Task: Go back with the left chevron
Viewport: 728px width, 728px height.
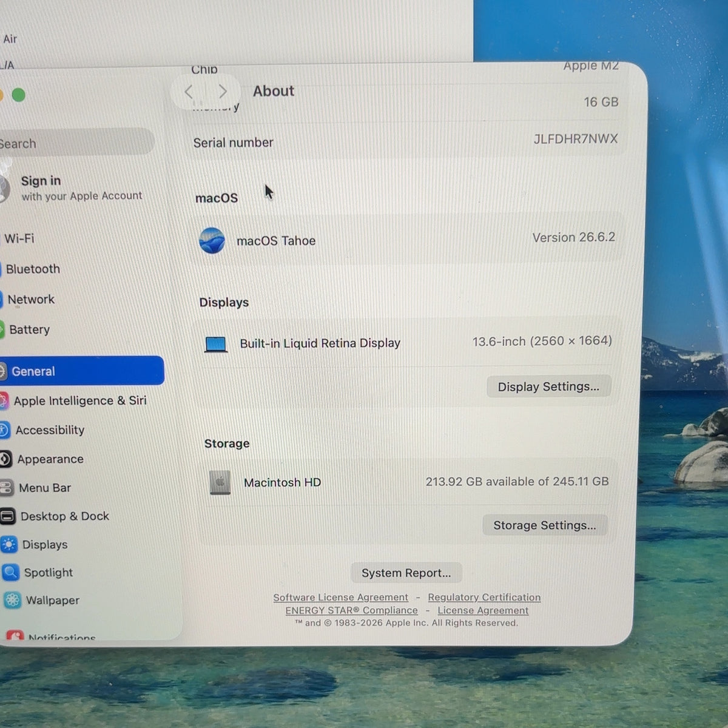Action: click(189, 92)
